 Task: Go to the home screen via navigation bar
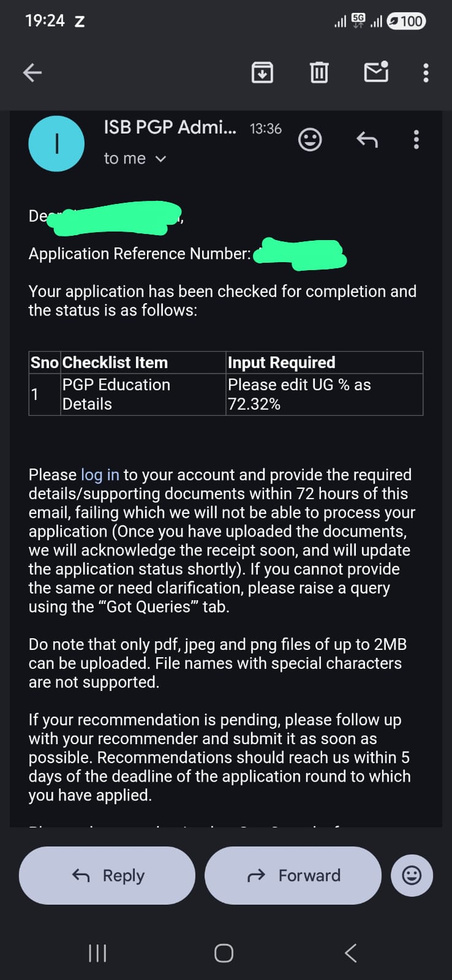(x=224, y=953)
